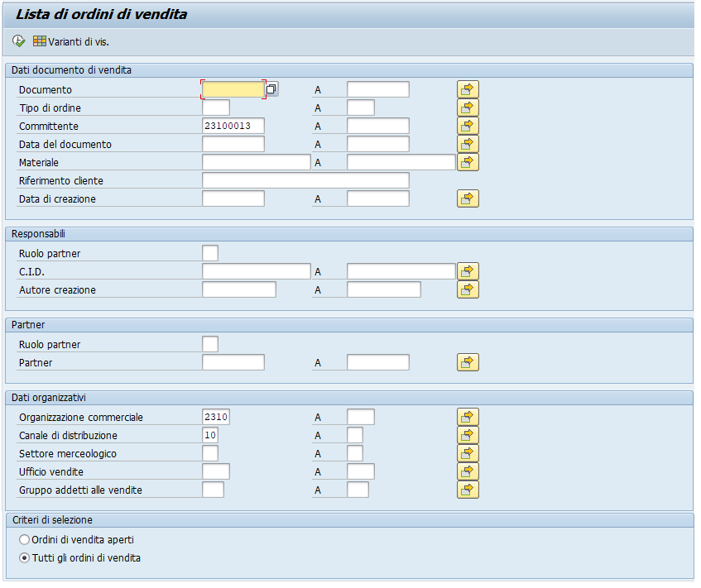Open multiple selection for Gruppo addetti alle vendite
The image size is (701, 588).
tap(468, 490)
